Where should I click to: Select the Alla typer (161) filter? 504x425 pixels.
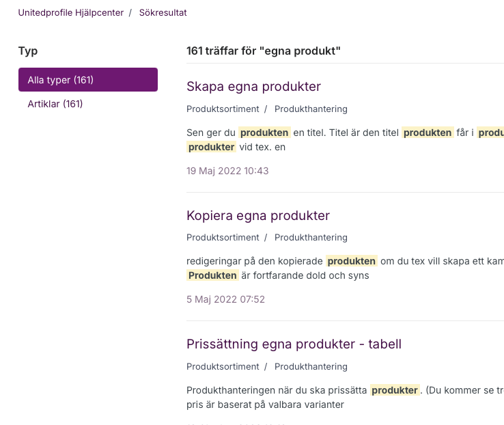(87, 80)
